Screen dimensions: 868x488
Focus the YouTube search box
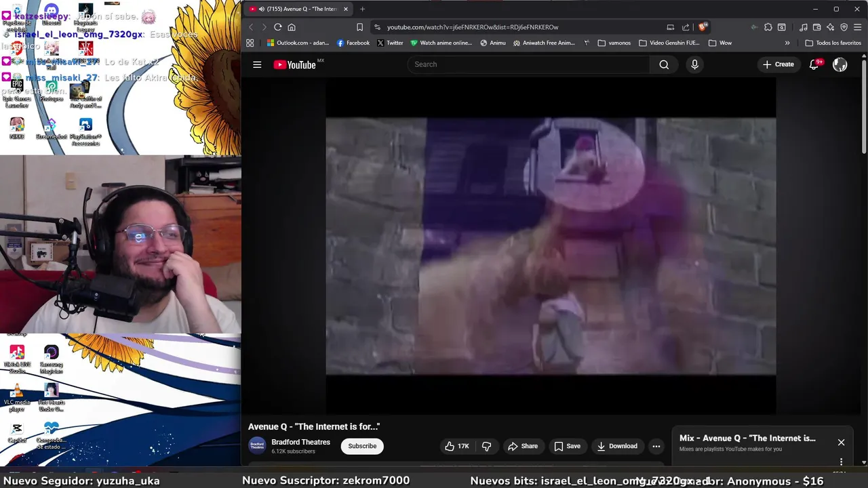point(529,64)
